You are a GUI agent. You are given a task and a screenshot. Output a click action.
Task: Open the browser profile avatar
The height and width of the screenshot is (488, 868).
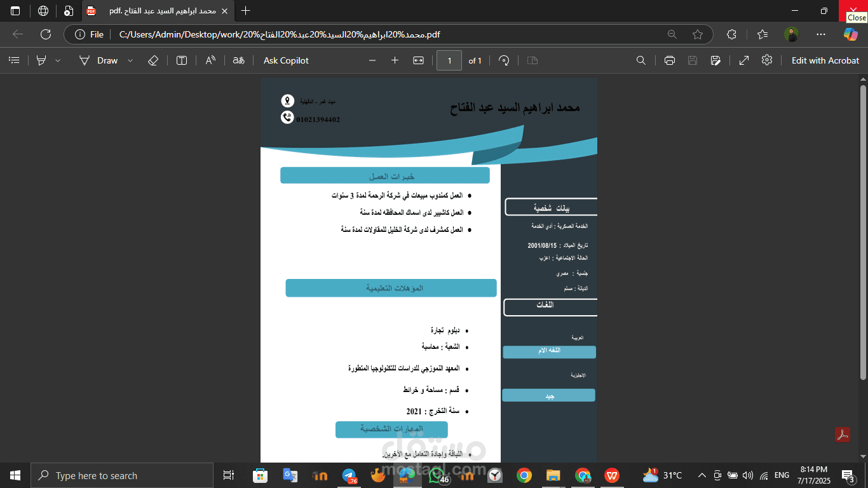[791, 34]
